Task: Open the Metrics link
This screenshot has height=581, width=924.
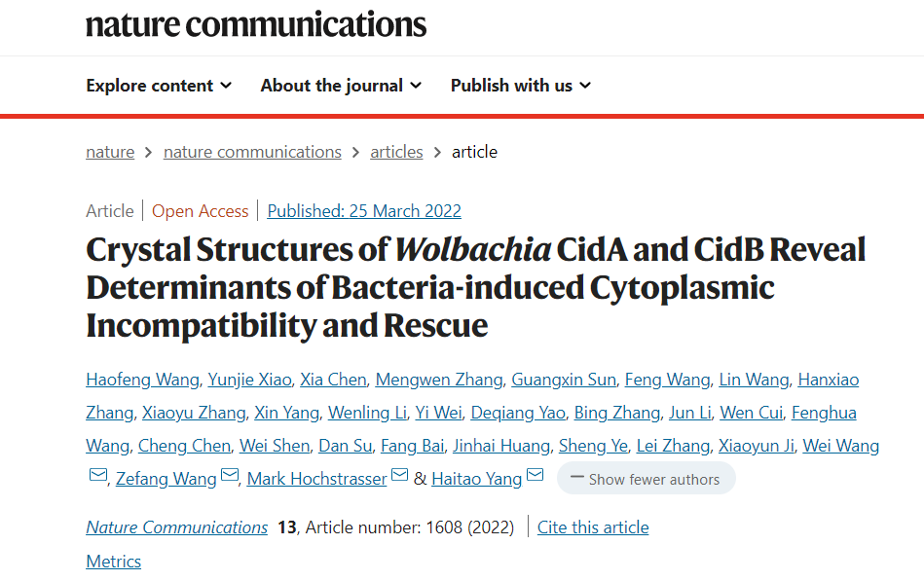Action: (x=113, y=562)
